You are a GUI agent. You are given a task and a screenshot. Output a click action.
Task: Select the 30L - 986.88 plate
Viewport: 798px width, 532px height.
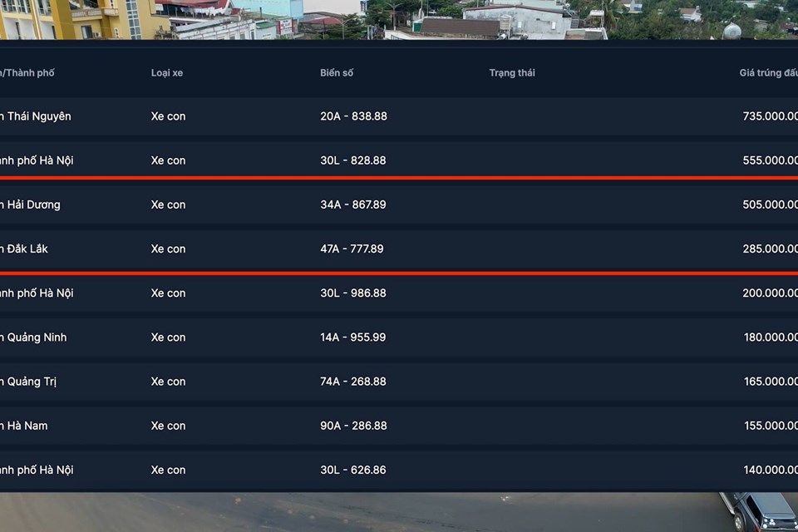(353, 293)
